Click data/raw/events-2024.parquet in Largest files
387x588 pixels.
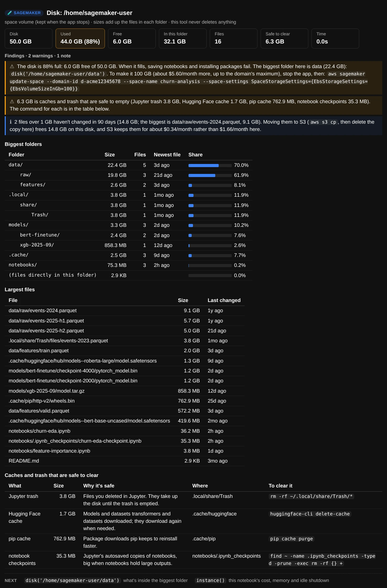(43, 311)
